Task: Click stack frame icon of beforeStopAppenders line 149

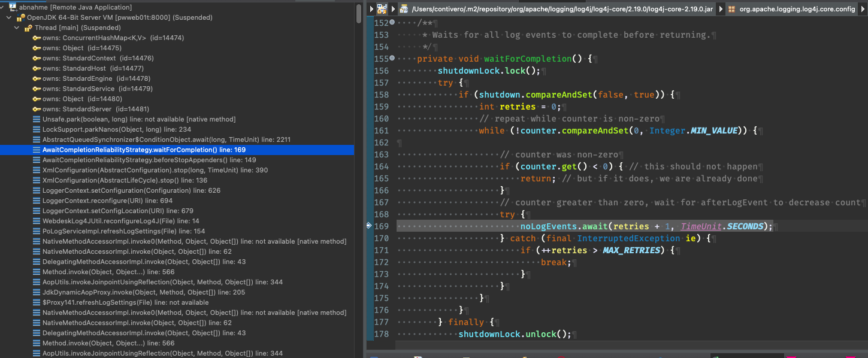Action: point(37,160)
